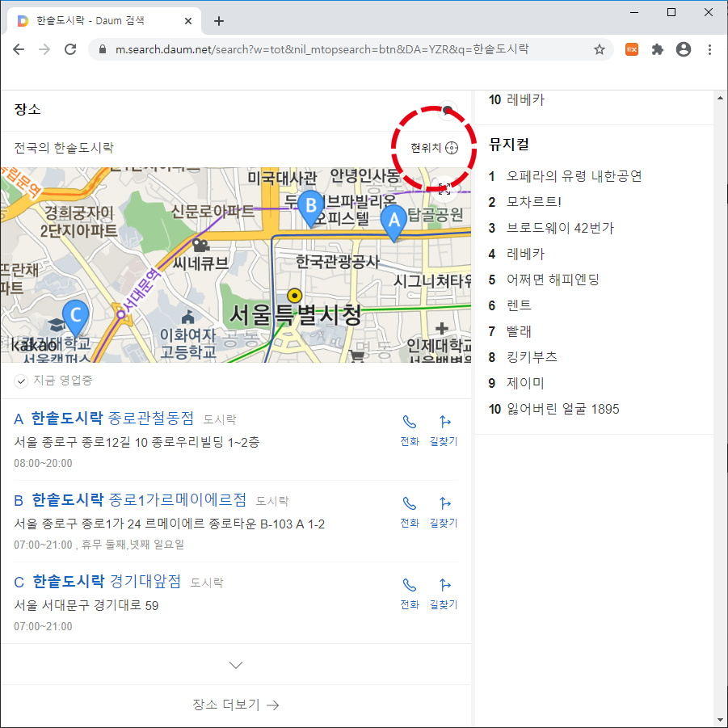Expand more places with down chevron

pos(236,665)
